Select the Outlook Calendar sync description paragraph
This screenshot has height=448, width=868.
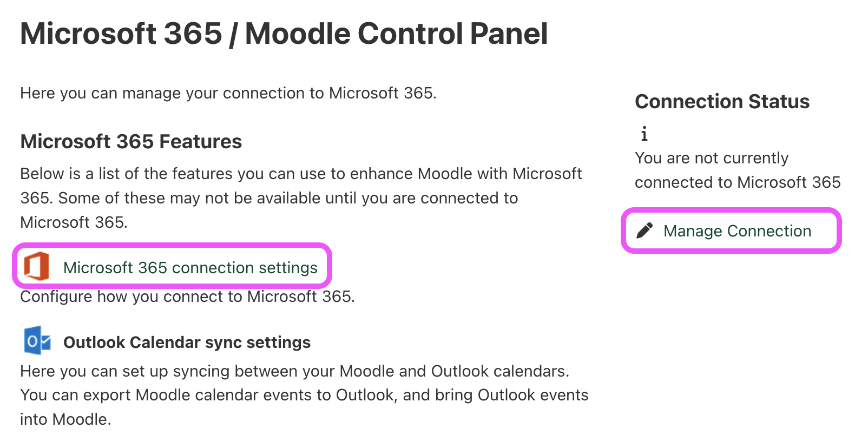pyautogui.click(x=303, y=394)
